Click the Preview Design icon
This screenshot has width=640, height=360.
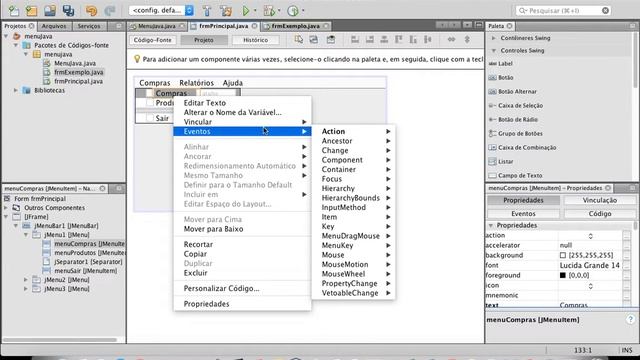point(331,40)
